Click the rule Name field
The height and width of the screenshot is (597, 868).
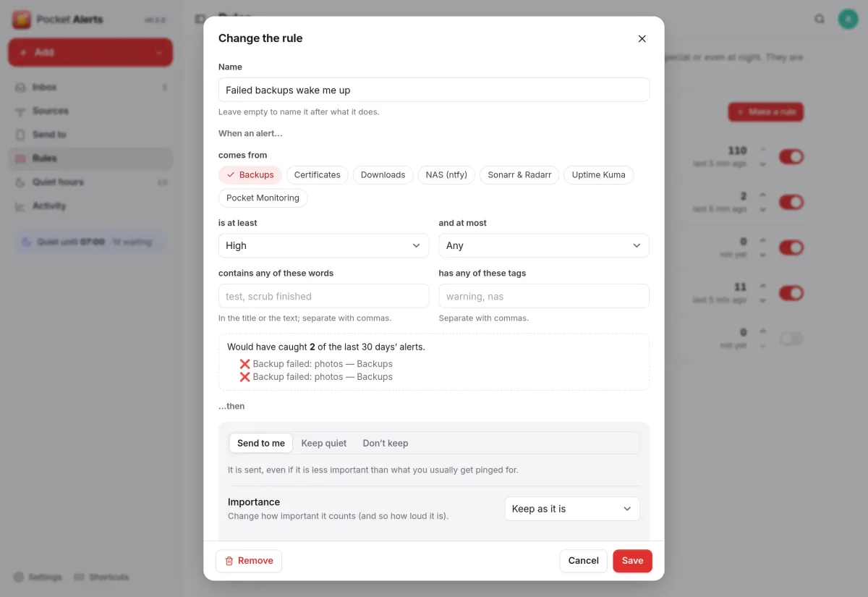coord(434,90)
